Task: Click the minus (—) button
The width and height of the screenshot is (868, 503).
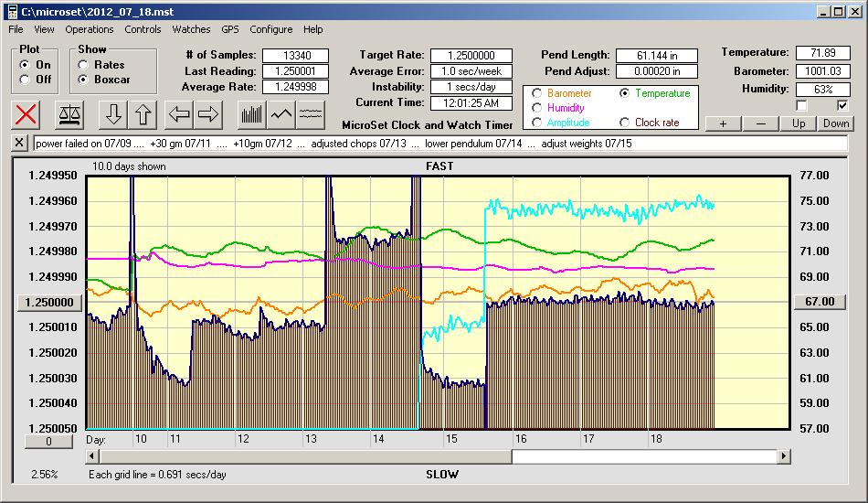Action: 760,123
